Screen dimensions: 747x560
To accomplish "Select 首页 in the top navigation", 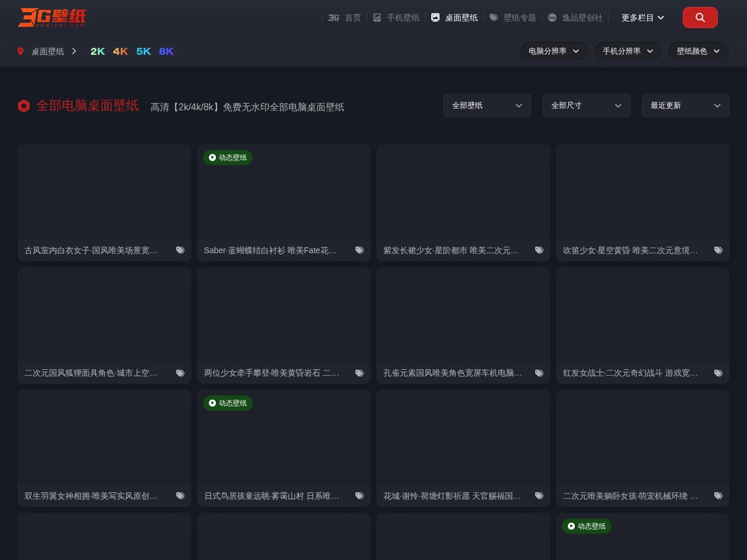I will pos(352,17).
